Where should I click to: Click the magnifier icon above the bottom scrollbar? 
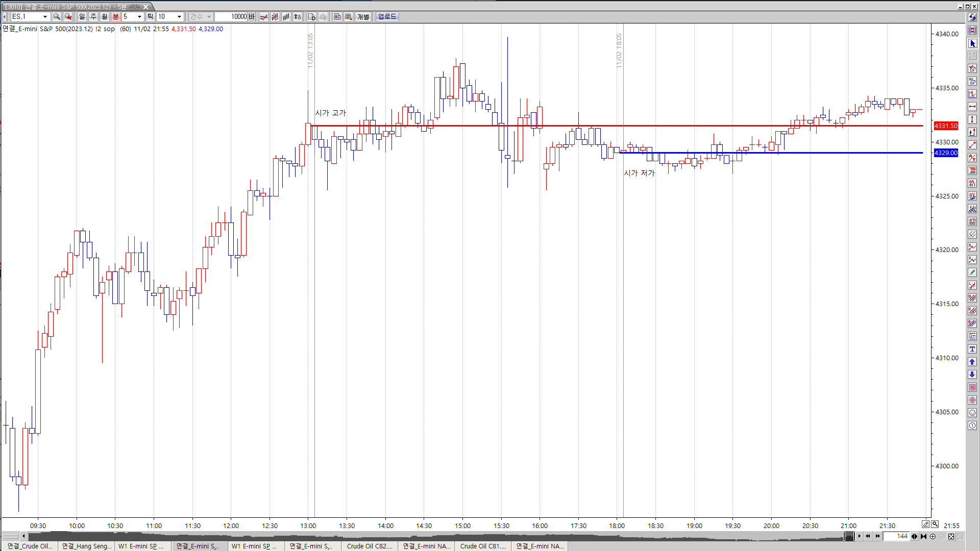click(935, 524)
